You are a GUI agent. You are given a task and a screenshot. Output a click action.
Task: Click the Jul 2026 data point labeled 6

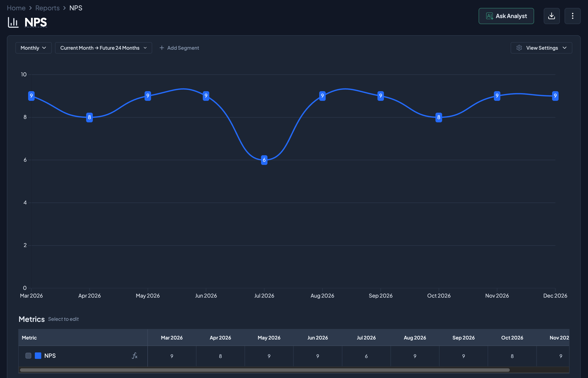[264, 160]
